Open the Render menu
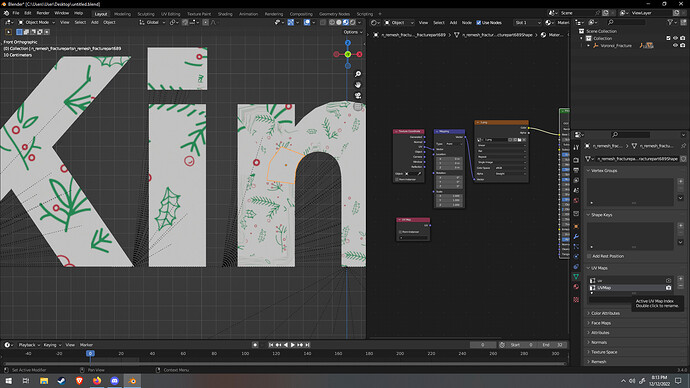 43,13
